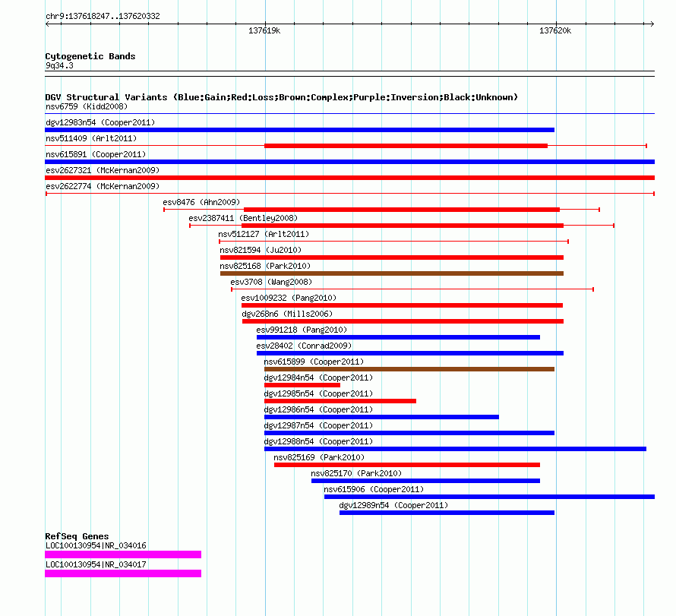Click the 137619k ruler tick label

click(264, 30)
